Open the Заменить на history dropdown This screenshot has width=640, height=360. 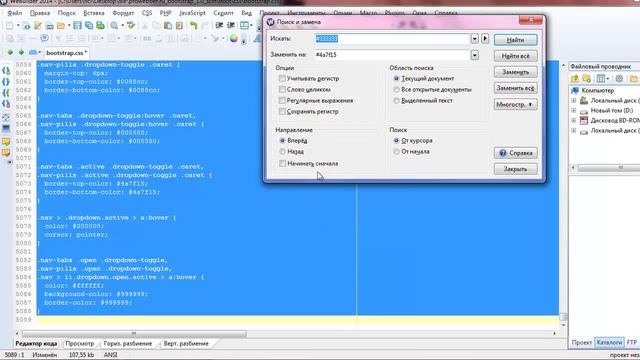[474, 55]
